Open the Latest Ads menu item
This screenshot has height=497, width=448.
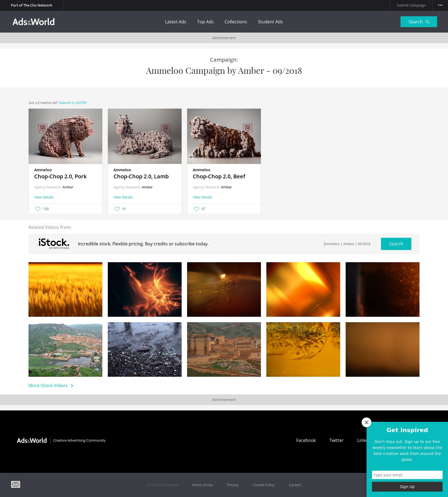tap(175, 22)
